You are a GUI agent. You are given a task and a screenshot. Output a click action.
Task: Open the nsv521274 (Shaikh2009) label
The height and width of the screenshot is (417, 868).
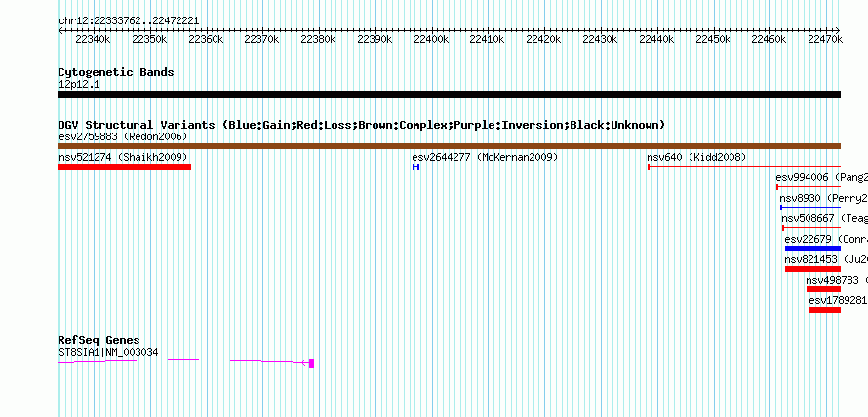(123, 157)
